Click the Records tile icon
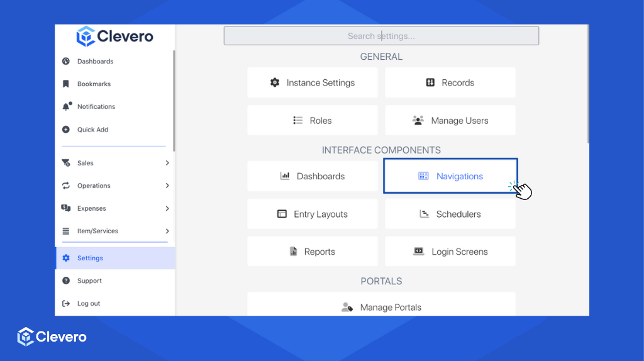This screenshot has width=644, height=361. coord(430,82)
